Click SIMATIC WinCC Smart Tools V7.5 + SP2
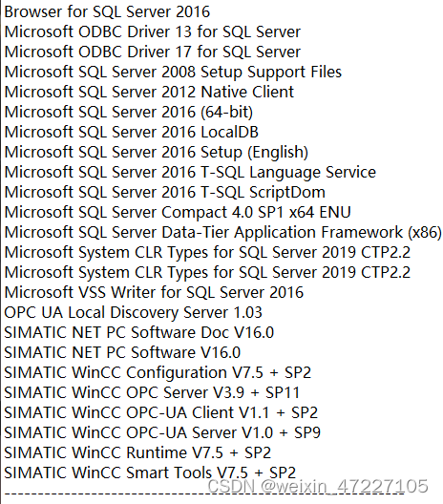 (150, 472)
